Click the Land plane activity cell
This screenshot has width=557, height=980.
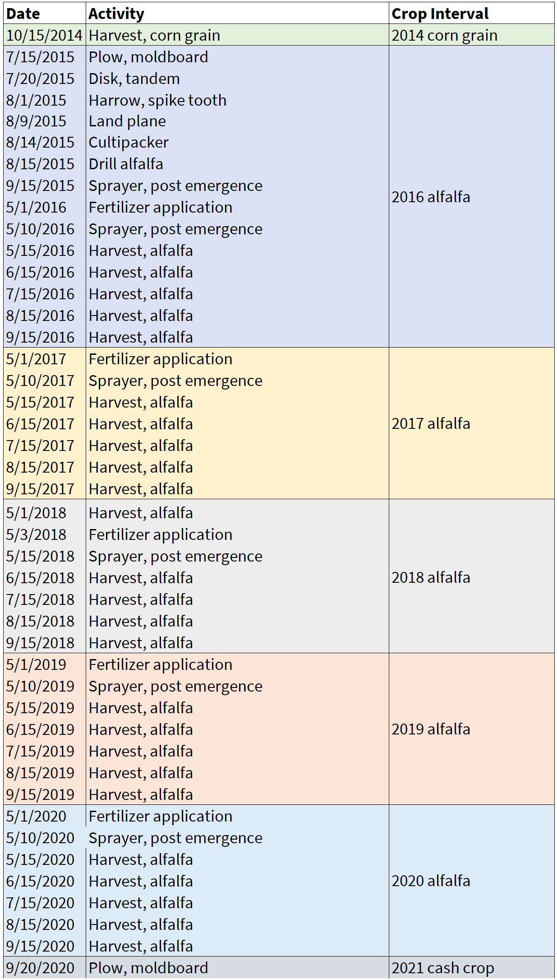(x=127, y=121)
